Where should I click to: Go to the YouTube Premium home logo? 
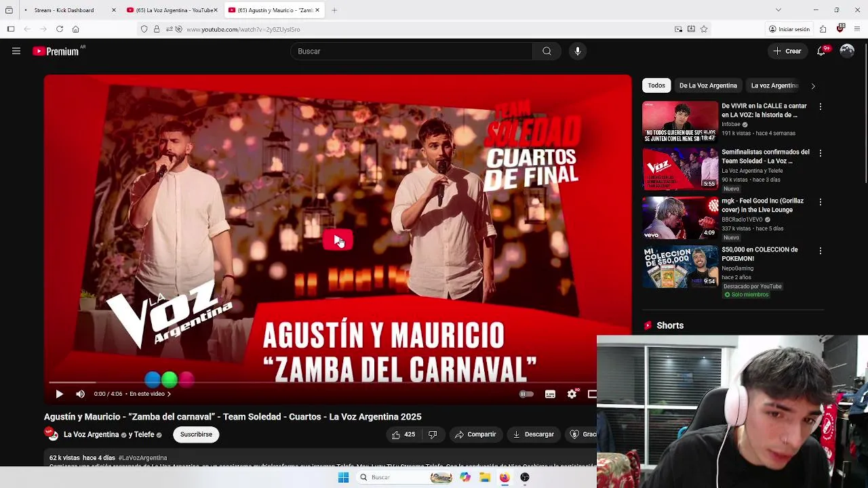point(57,51)
